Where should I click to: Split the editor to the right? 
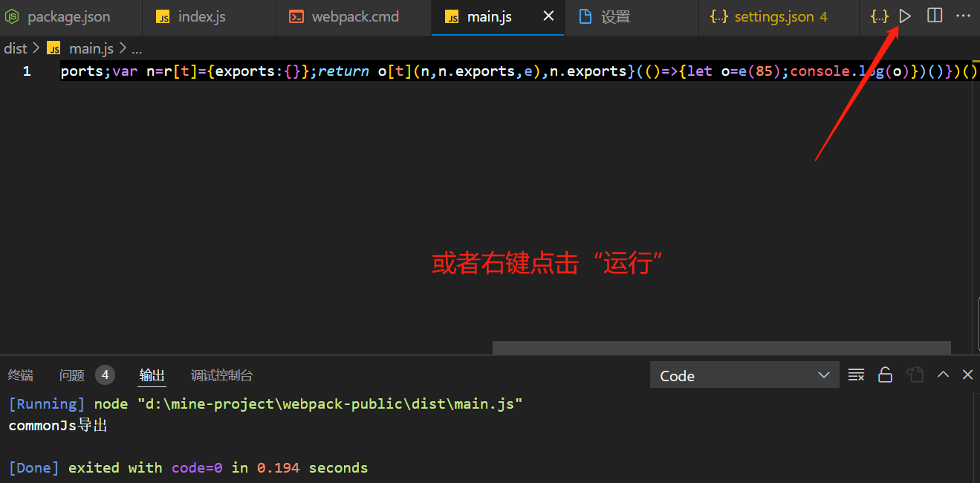pos(935,16)
